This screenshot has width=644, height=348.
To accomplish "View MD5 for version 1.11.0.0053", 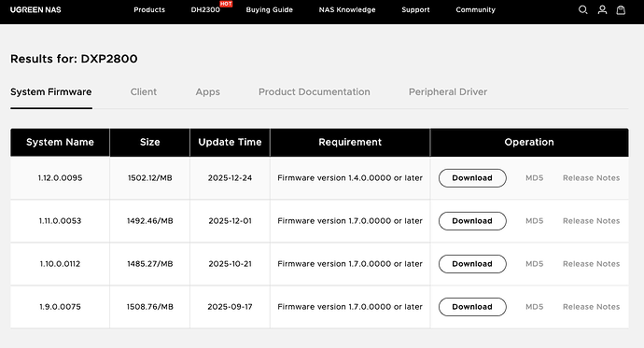I will (535, 221).
